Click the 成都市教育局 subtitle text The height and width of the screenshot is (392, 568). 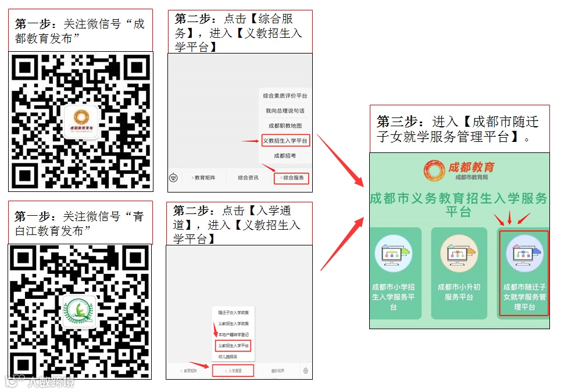click(471, 177)
